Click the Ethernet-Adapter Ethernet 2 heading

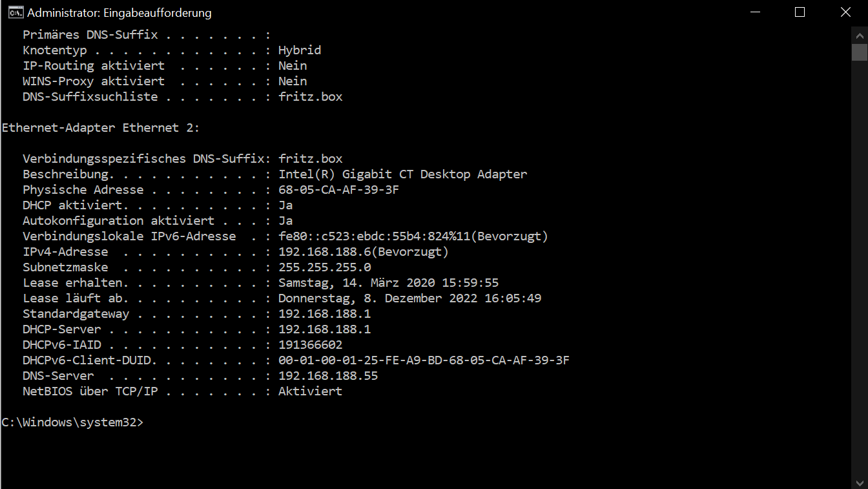101,128
